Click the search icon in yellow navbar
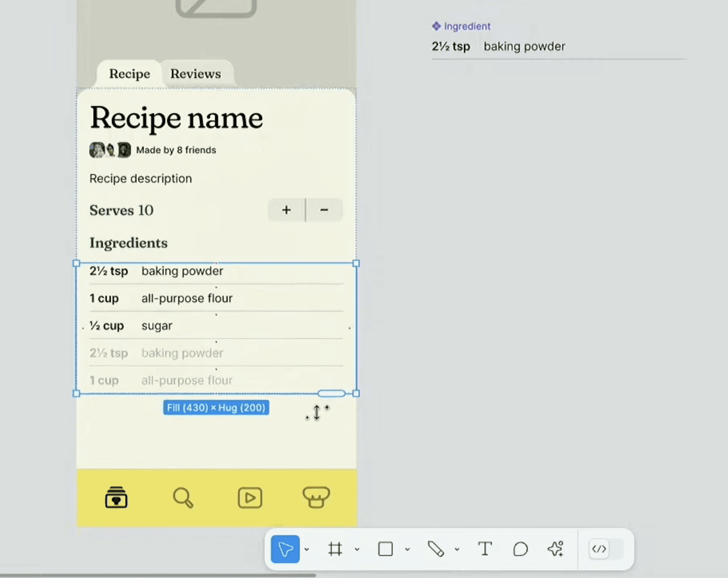 point(183,498)
